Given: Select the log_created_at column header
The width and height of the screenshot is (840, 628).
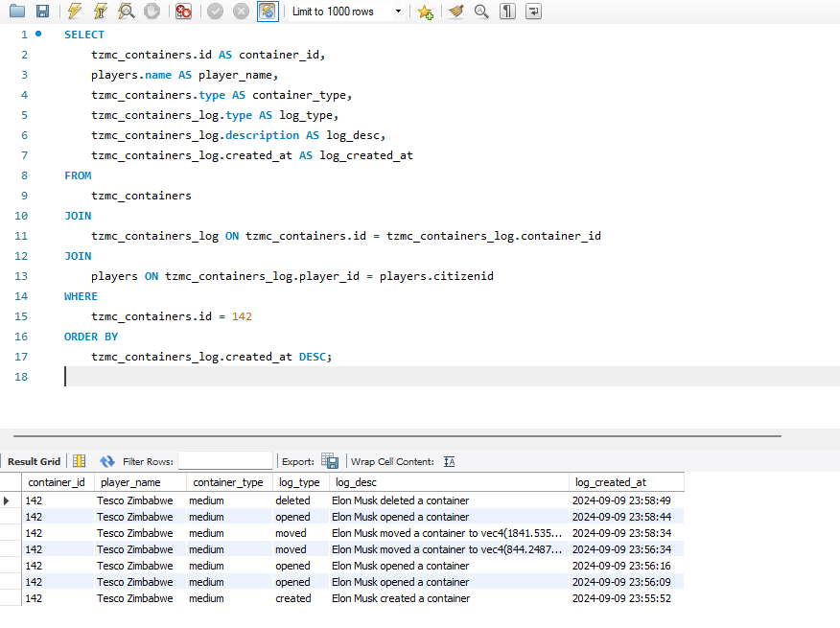Looking at the screenshot, I should [x=612, y=481].
